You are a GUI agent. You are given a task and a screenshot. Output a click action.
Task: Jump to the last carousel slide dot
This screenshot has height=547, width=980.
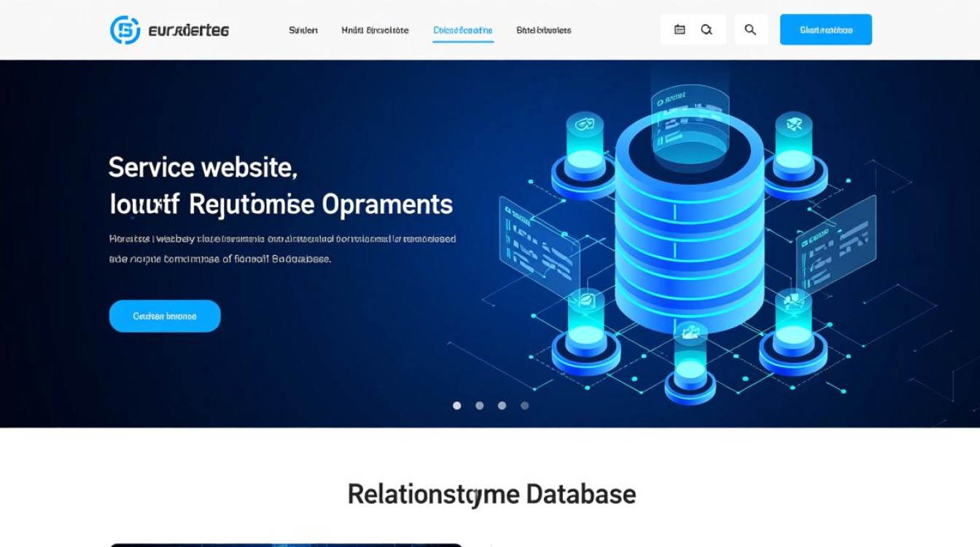525,406
